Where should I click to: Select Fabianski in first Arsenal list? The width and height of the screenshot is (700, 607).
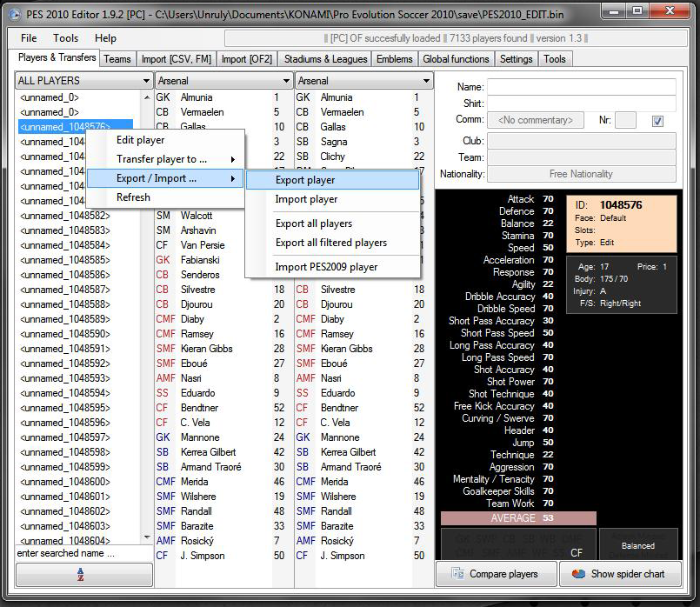point(200,260)
